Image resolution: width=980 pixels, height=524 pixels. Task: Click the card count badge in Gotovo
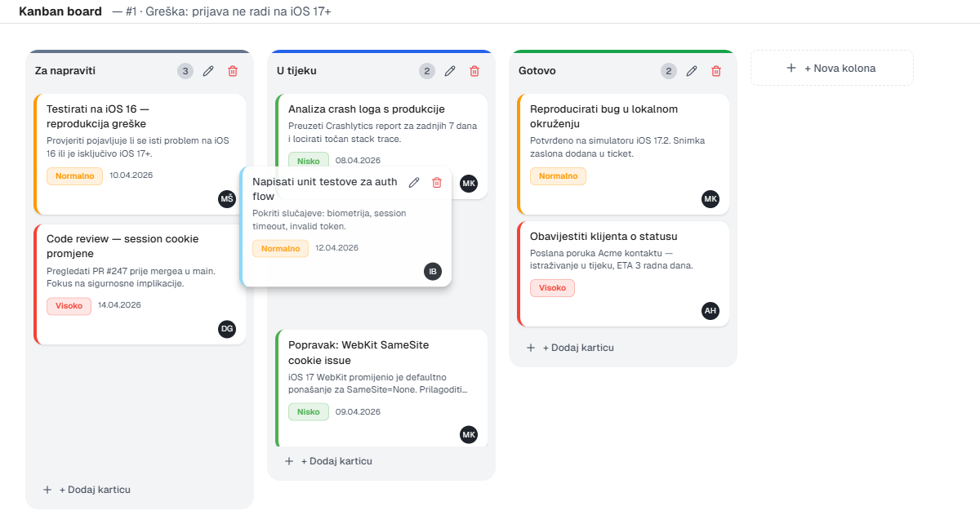coord(669,71)
